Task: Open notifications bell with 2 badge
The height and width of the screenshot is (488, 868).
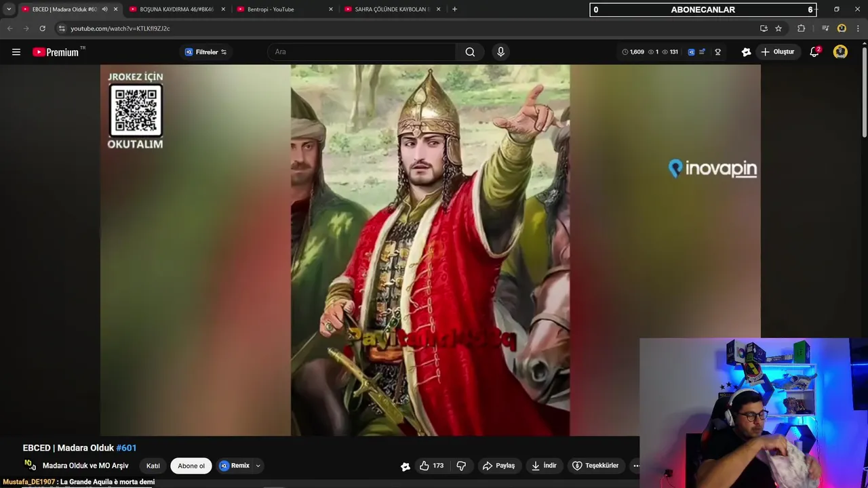Action: (814, 52)
